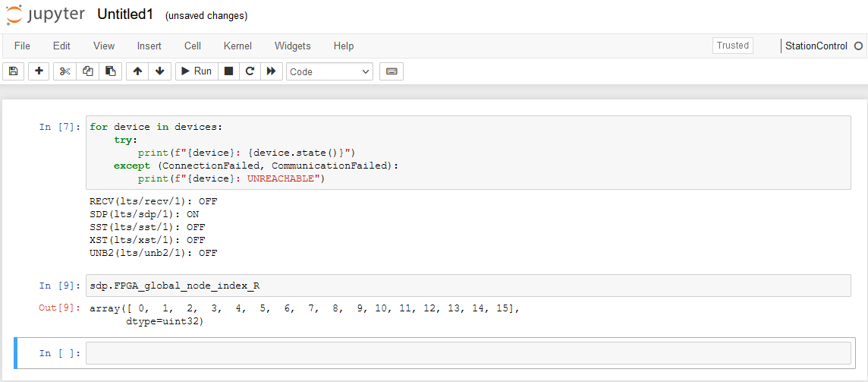868x382 pixels.
Task: Click the RECV(lts/recv/1): OFF output line
Action: (x=153, y=200)
